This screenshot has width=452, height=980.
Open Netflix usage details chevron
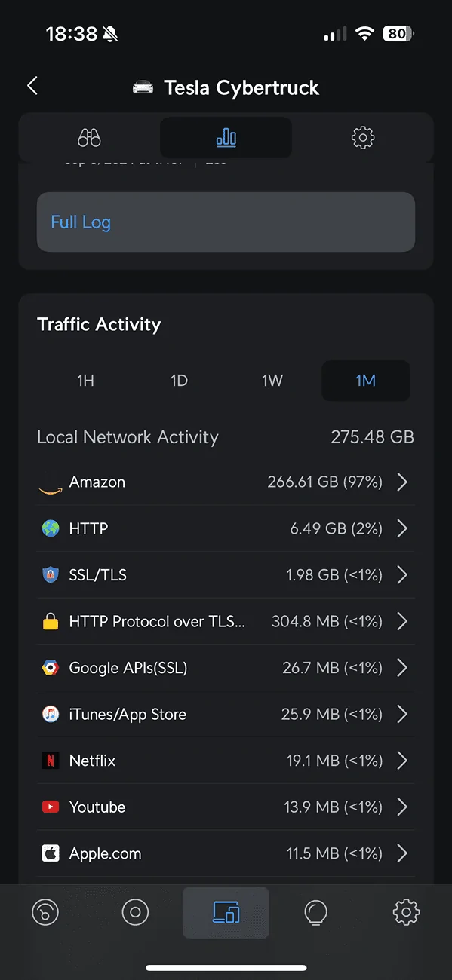pyautogui.click(x=402, y=761)
